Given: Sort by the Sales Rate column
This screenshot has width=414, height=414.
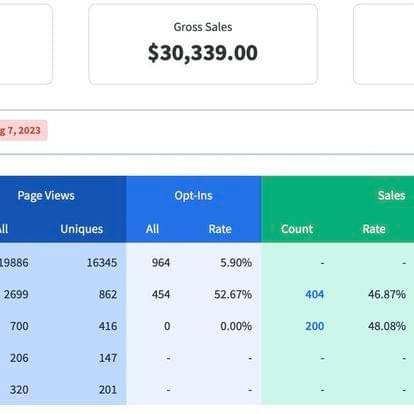Looking at the screenshot, I should point(374,229).
